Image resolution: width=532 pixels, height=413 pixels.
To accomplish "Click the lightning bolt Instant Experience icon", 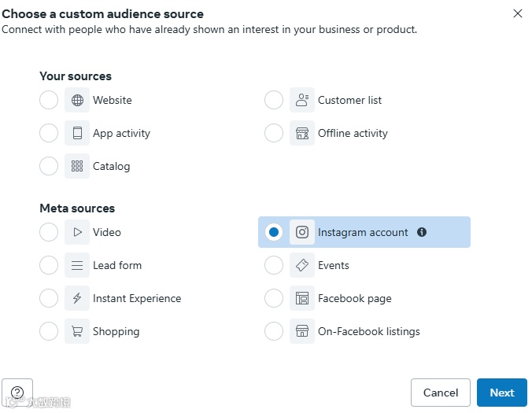I will pos(77,299).
